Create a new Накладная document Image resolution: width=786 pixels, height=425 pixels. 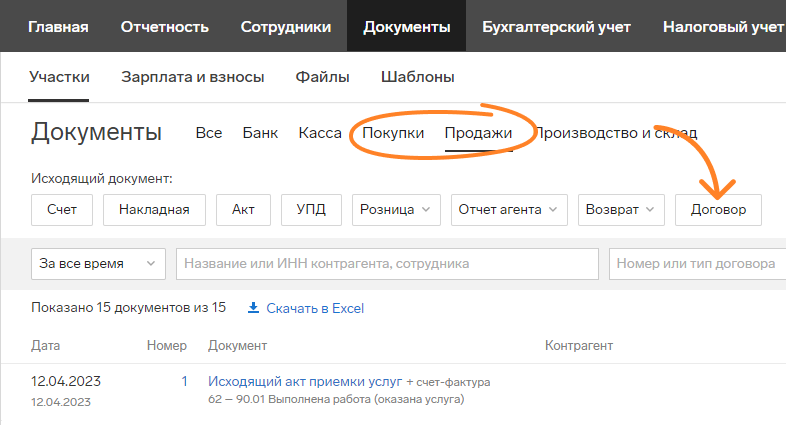pyautogui.click(x=154, y=209)
